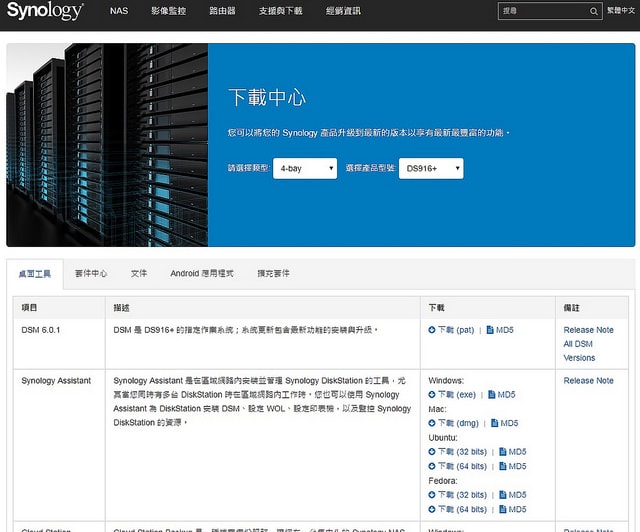Open MD5 for DSM 6.0.1

(505, 329)
